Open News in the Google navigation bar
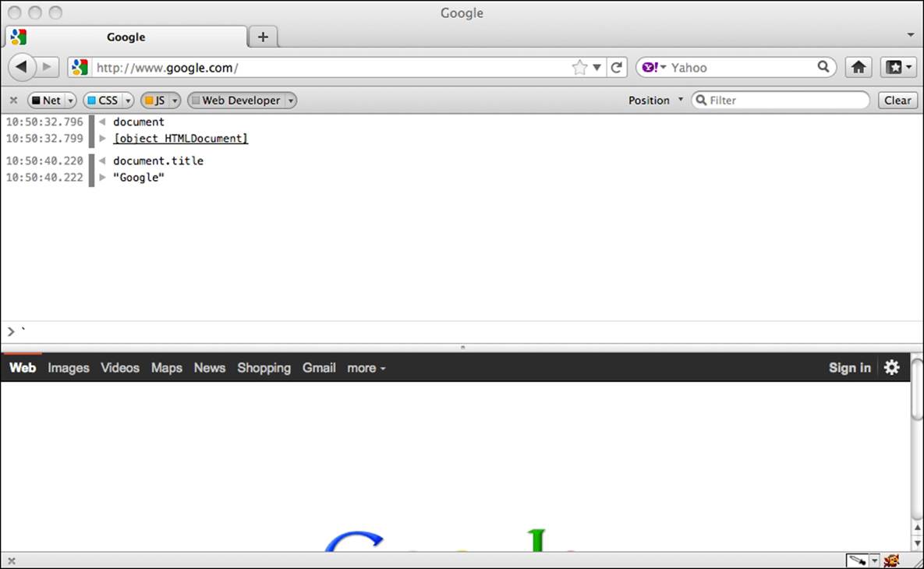This screenshot has width=924, height=569. coord(210,368)
